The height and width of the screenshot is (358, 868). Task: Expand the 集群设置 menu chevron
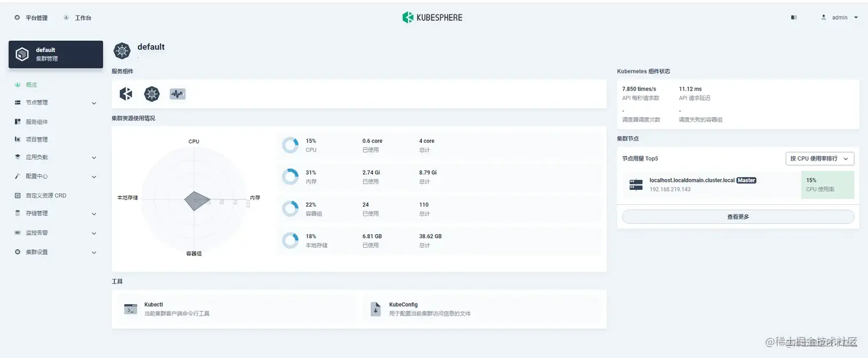(94, 252)
